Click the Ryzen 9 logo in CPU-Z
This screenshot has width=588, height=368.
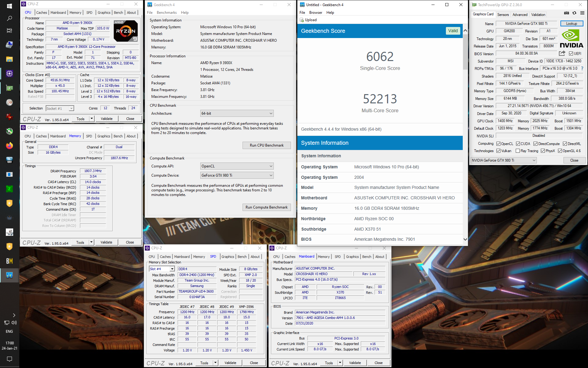click(126, 31)
